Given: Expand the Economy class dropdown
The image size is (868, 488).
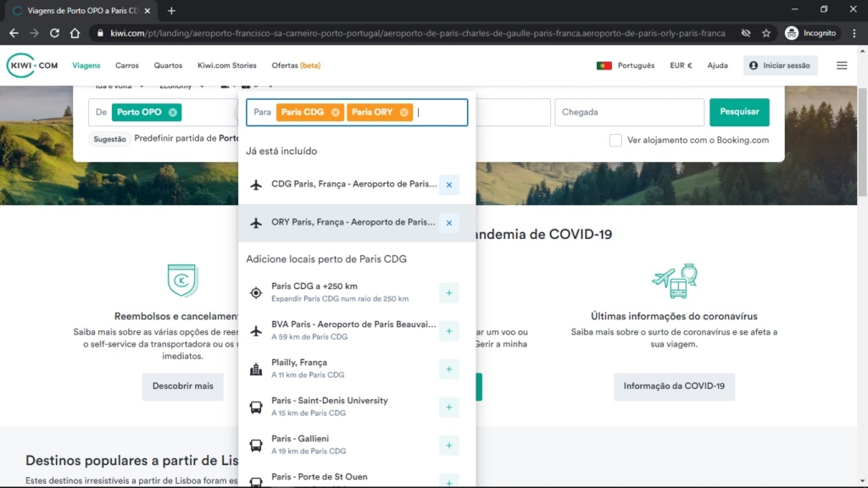Looking at the screenshot, I should pos(181,86).
